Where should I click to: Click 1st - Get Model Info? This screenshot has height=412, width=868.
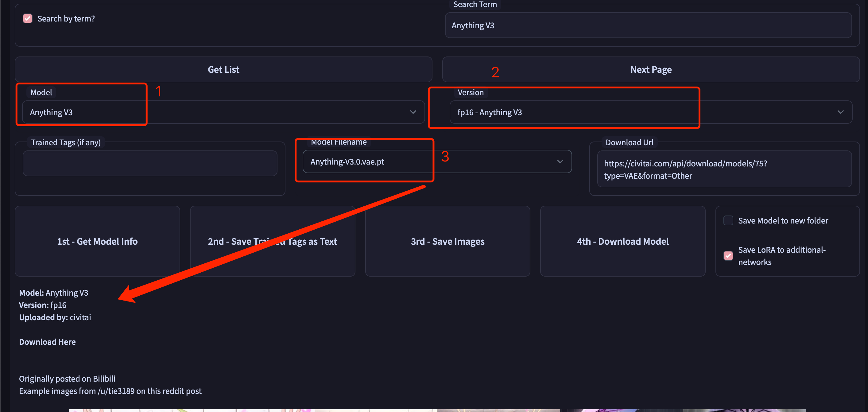click(x=97, y=241)
